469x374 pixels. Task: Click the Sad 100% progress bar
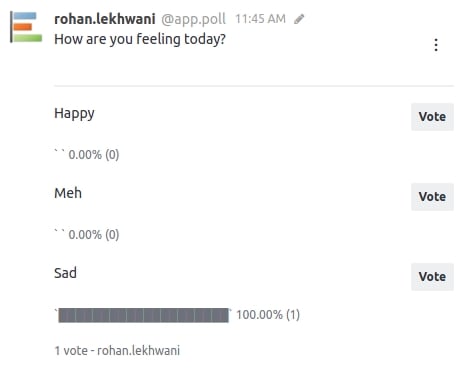point(143,315)
